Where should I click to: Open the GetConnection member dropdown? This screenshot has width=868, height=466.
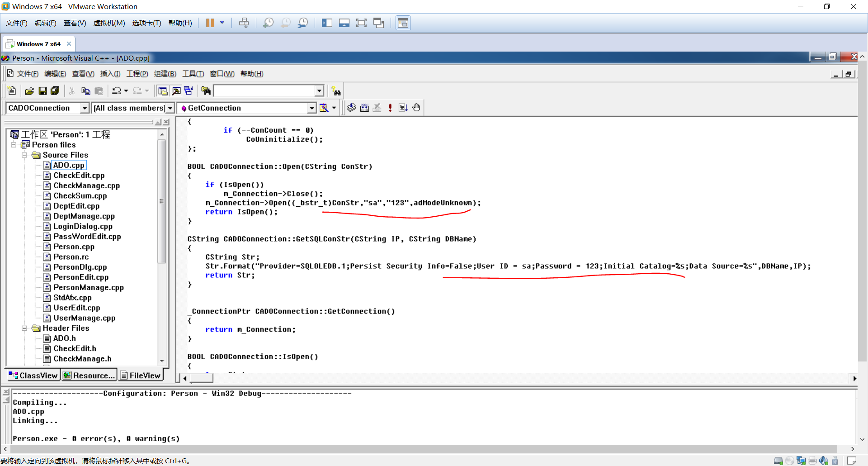pyautogui.click(x=311, y=108)
